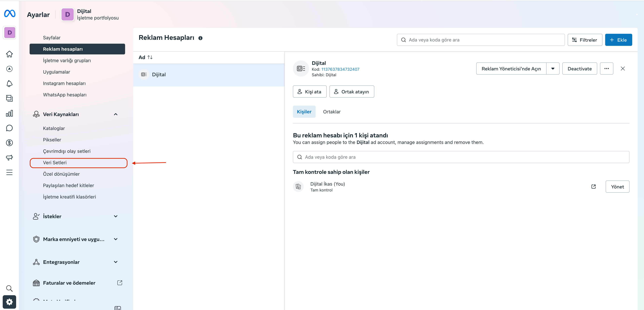Click the external link icon beside Faturalar ve ödemeler
Viewport: 644px width, 310px height.
tap(120, 283)
